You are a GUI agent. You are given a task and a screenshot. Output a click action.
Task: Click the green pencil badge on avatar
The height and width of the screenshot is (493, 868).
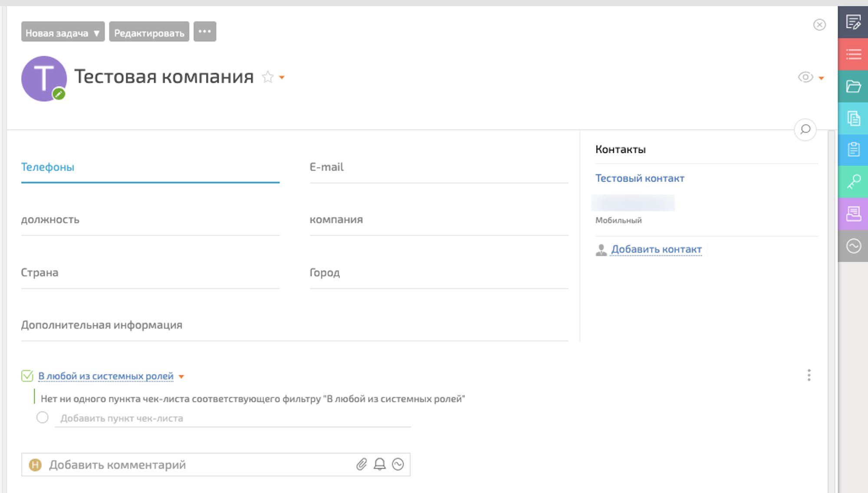point(59,94)
